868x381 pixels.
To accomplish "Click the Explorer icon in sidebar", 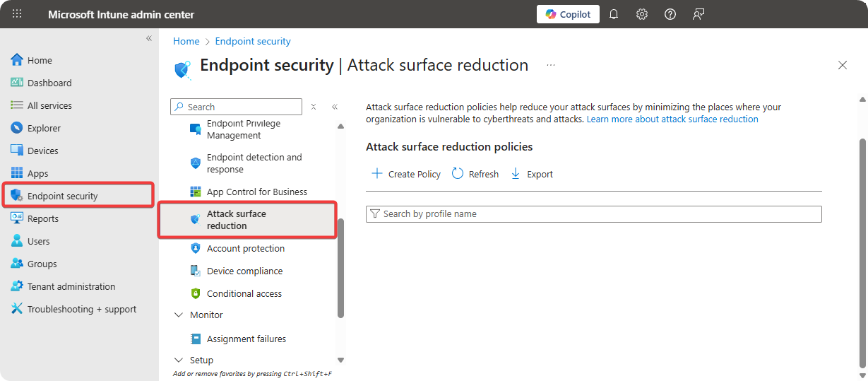I will tap(17, 128).
